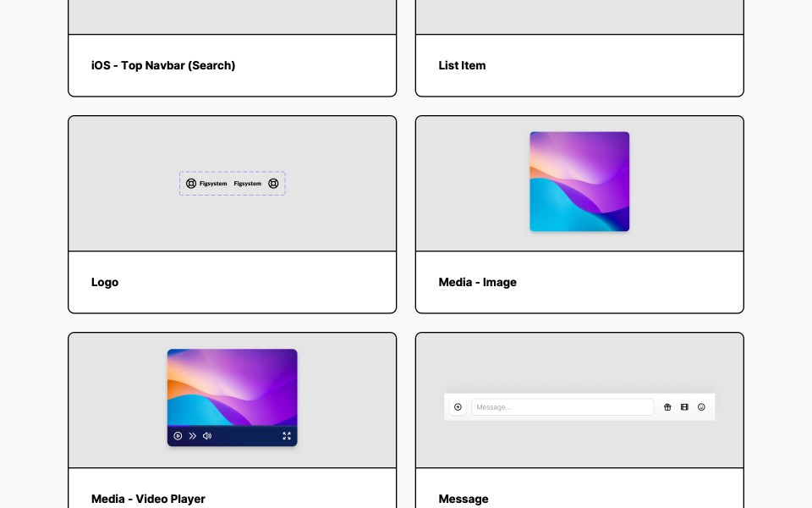Click the gift icon in the message bar
Screen dimensions: 812x508
667,407
